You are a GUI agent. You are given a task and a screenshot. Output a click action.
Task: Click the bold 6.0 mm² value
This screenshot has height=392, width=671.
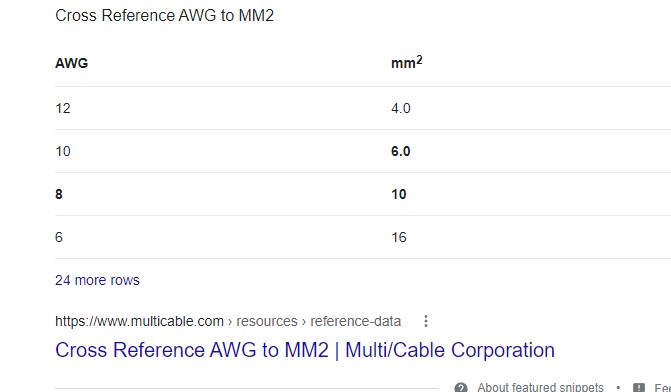pos(401,151)
